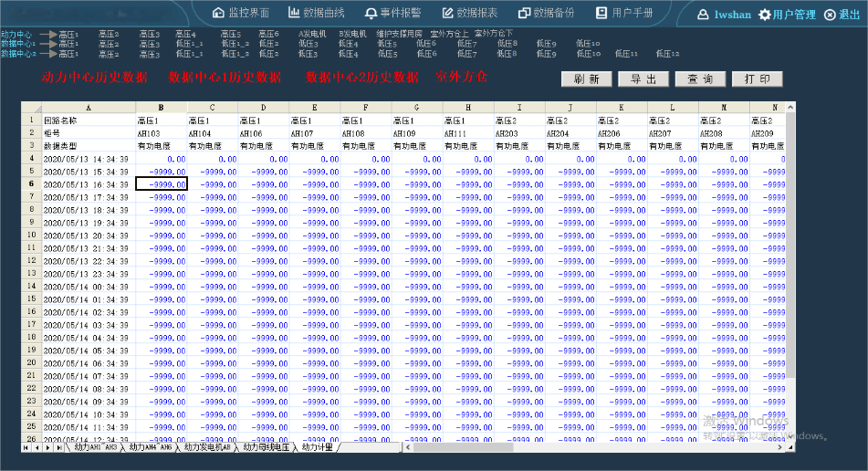Screen dimensions: 868x471
Task: Switch to the 动力AH1~AH3 sheet tab
Action: (96, 447)
